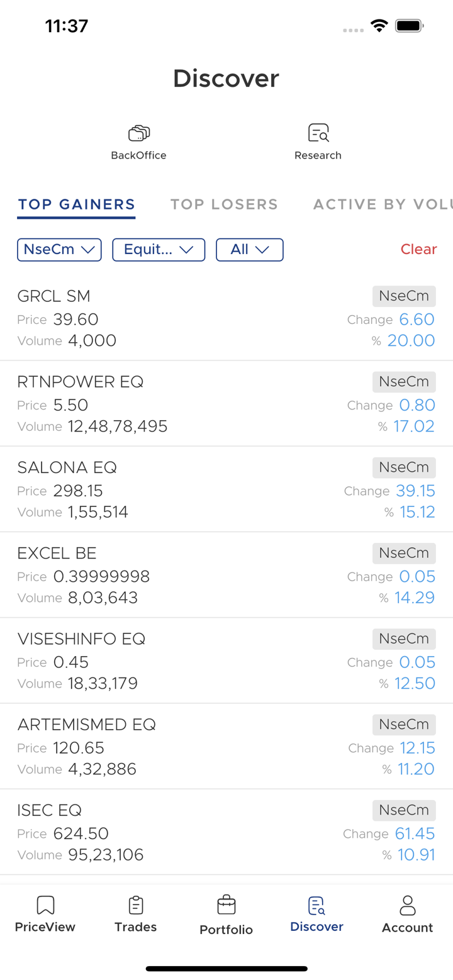
Task: Open the Trades clipboard icon
Action: pyautogui.click(x=135, y=906)
